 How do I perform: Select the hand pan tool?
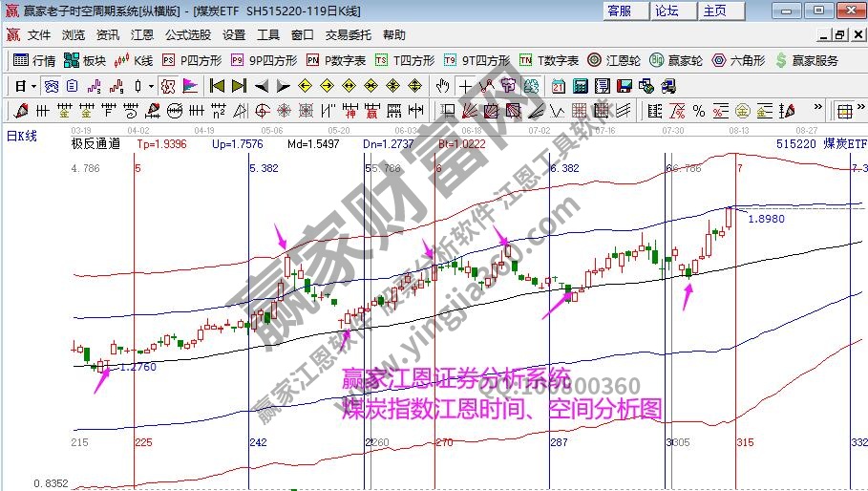[x=442, y=86]
